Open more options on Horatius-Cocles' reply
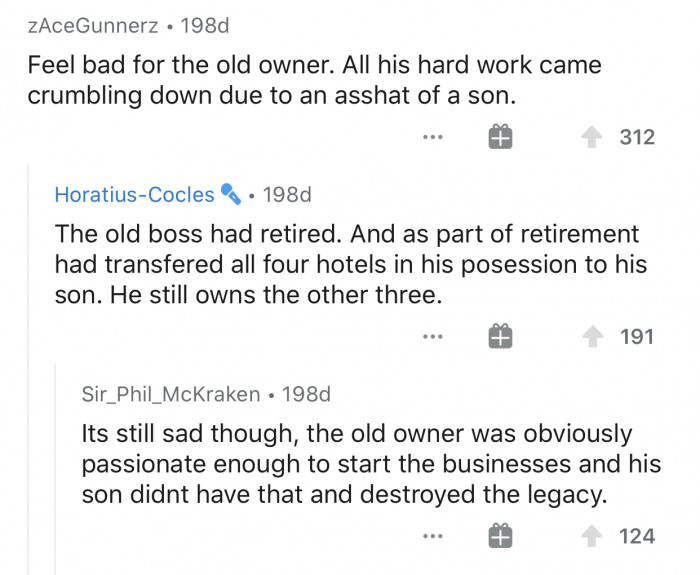The image size is (700, 575). pyautogui.click(x=433, y=337)
